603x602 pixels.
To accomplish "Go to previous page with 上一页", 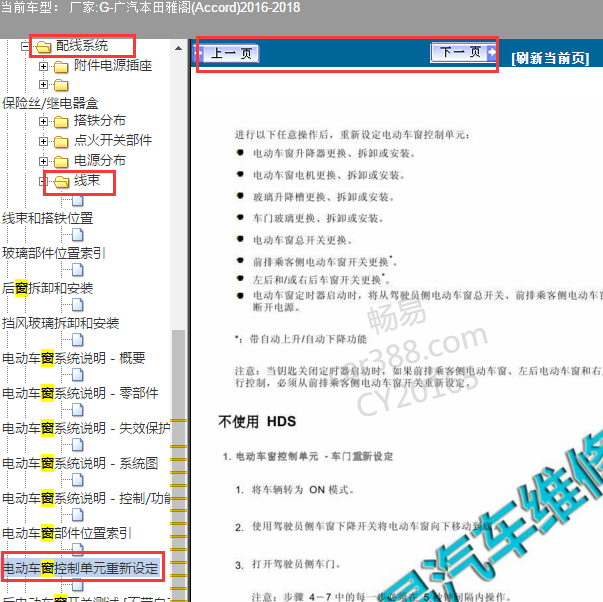I will (227, 53).
